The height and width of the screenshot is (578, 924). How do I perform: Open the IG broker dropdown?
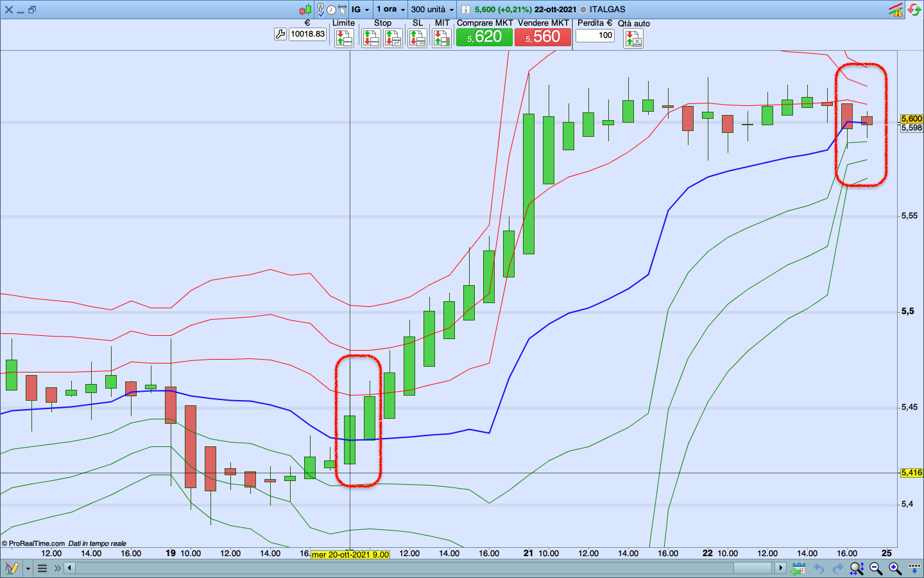click(x=361, y=10)
